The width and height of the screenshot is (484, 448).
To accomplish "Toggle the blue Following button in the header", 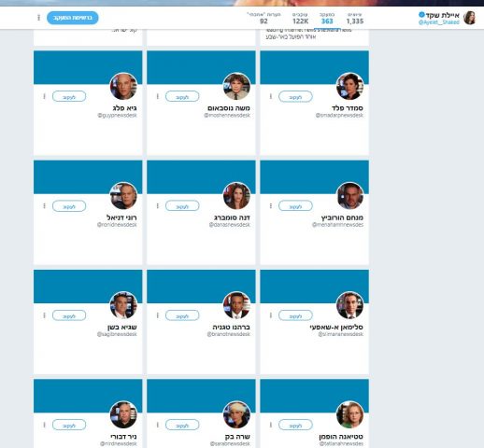I will 73,18.
